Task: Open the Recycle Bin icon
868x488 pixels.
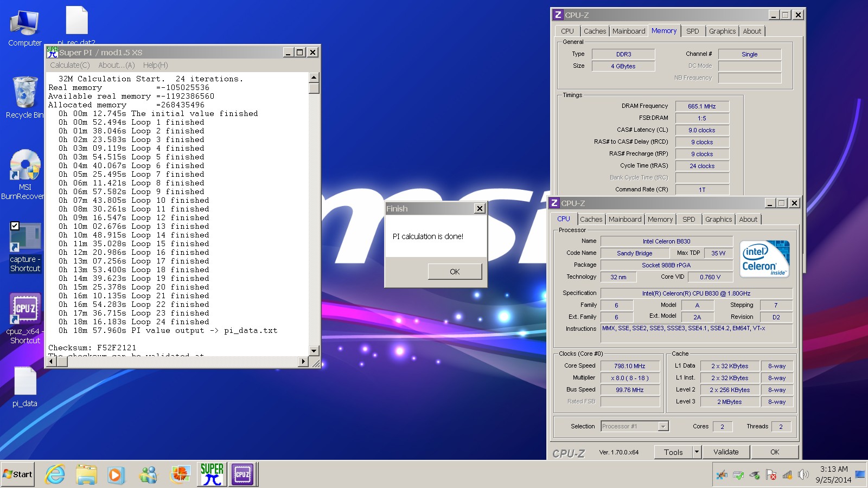Action: [x=24, y=98]
